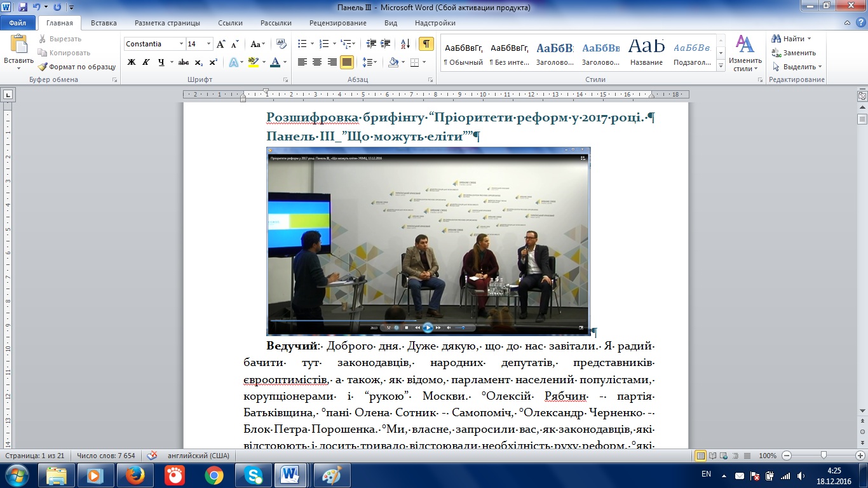Apply strikethrough text formatting
868x488 pixels.
point(184,62)
